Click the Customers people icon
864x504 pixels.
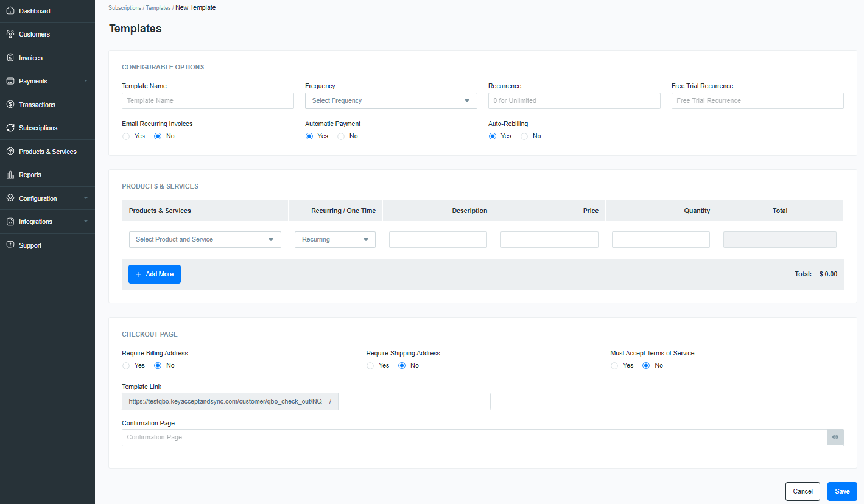coord(10,34)
